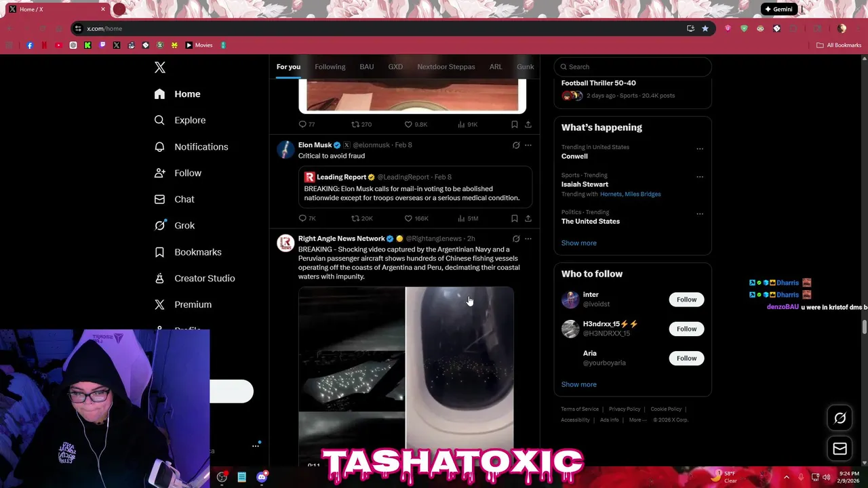Switch to the GXD tab
The height and width of the screenshot is (488, 868).
(x=395, y=66)
